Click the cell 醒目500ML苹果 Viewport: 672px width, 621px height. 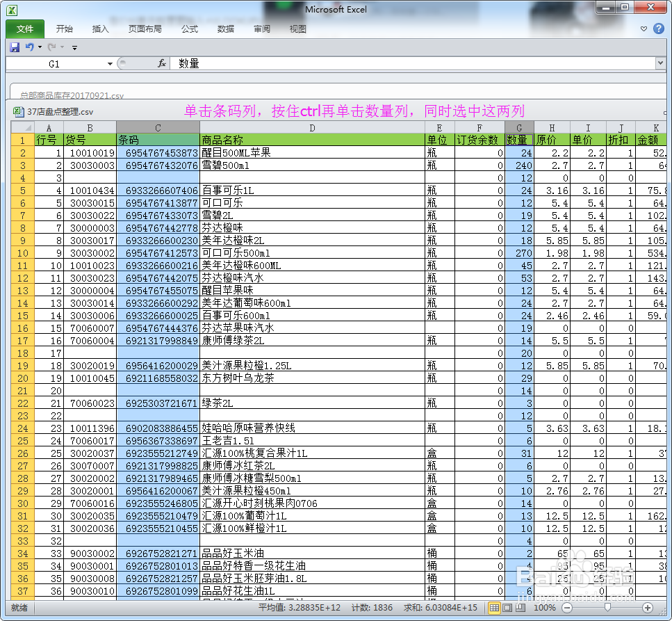click(x=312, y=153)
